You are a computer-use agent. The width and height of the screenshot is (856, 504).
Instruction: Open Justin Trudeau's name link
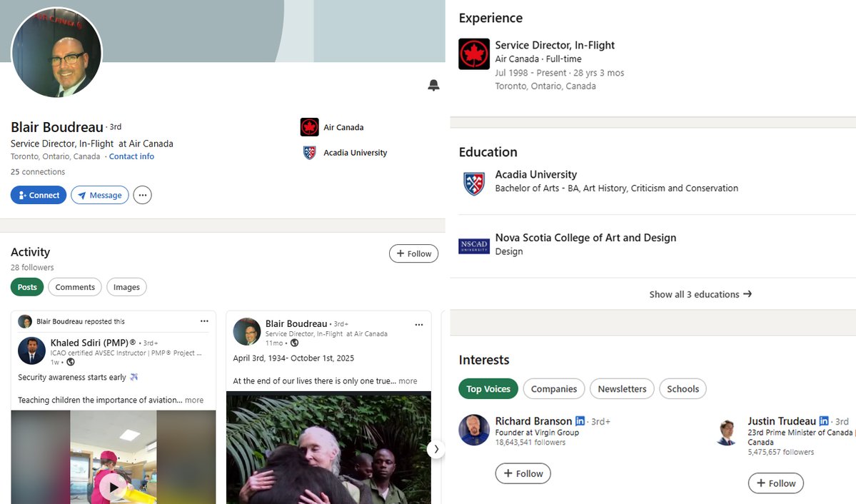(x=782, y=421)
